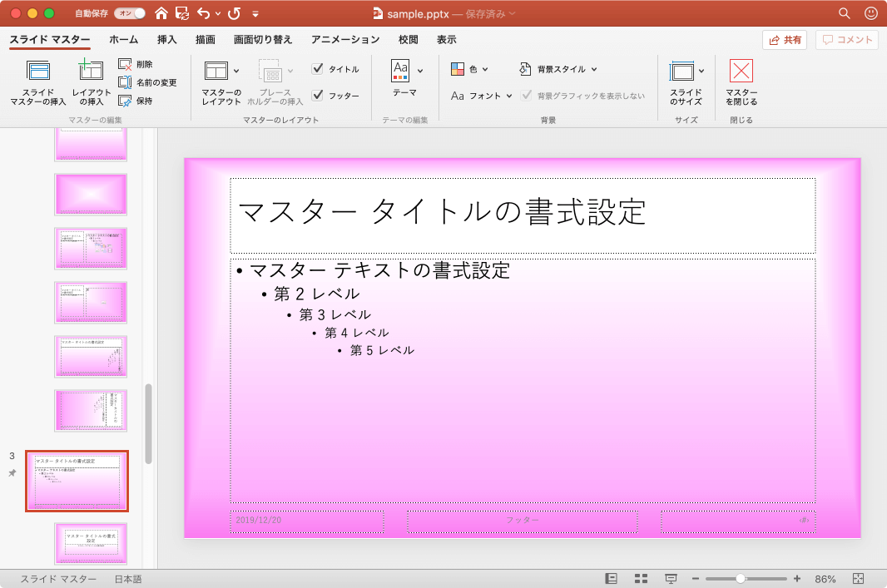Select the title-only layout thumbnail below the selected master

tap(91, 543)
